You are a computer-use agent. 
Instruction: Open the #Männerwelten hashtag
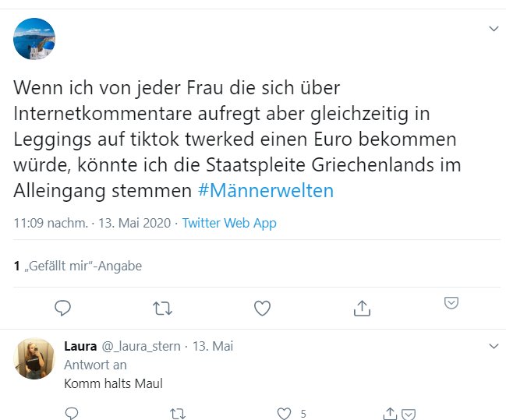coord(266,190)
